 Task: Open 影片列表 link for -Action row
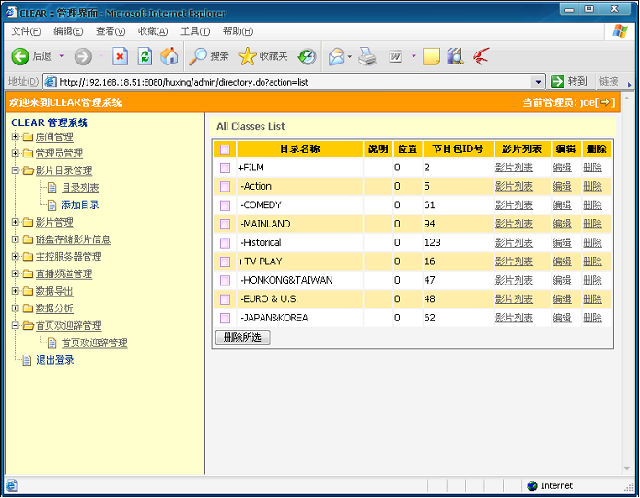click(x=513, y=187)
